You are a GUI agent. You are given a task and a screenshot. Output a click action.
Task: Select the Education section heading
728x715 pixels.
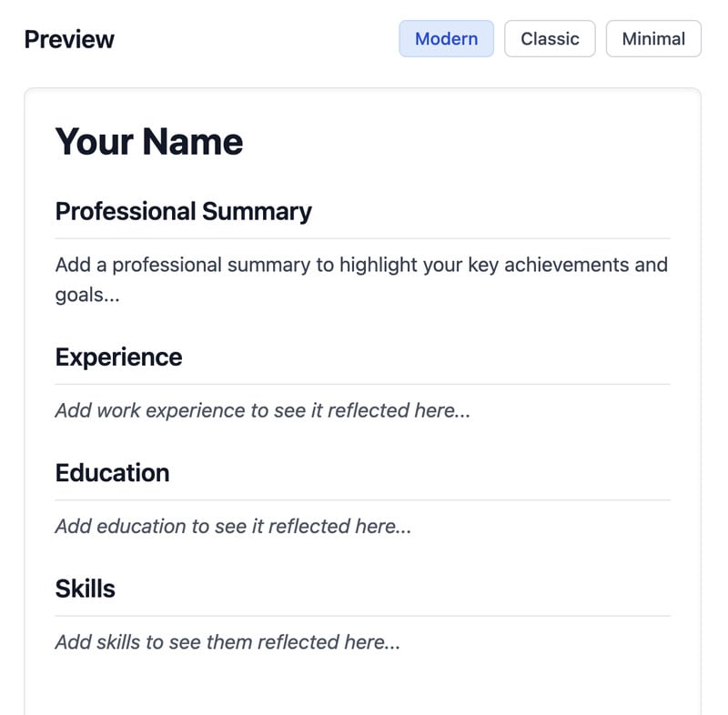112,473
